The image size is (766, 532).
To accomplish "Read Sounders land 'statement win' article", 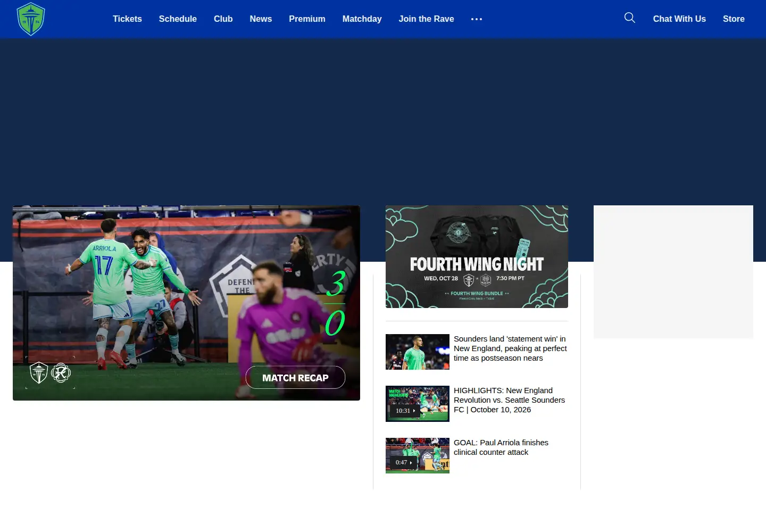I will point(510,348).
